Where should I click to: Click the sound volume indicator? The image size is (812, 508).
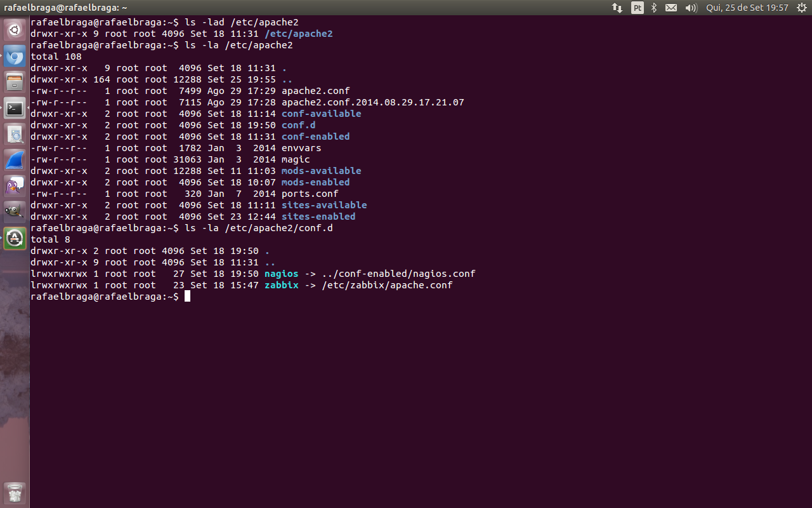tap(691, 8)
